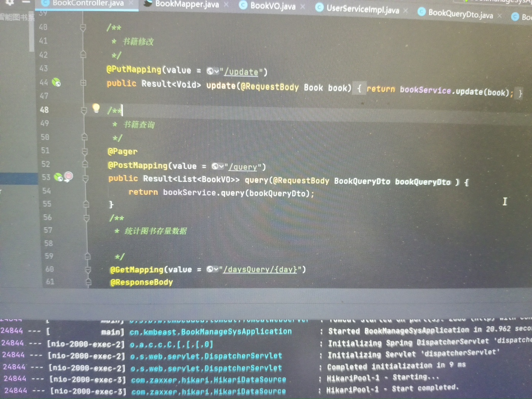Close the BookMapper.java tab
Image resolution: width=532 pixels, height=399 pixels.
tap(226, 5)
